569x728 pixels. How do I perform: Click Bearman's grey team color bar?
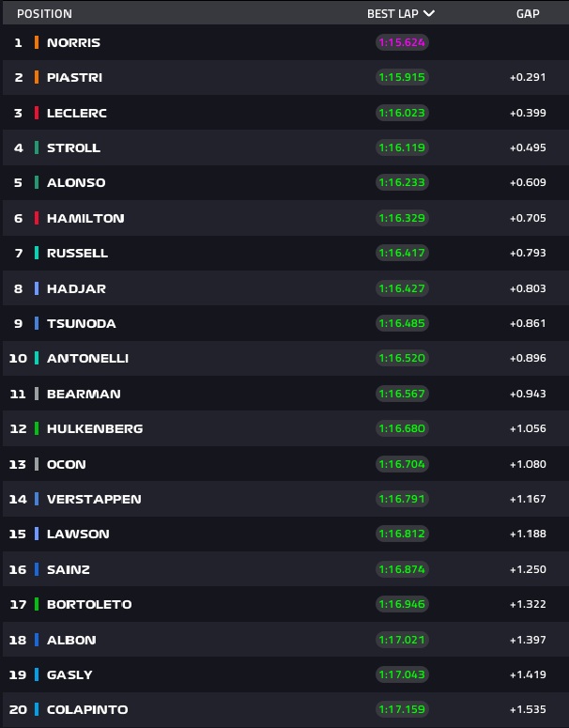pyautogui.click(x=36, y=394)
